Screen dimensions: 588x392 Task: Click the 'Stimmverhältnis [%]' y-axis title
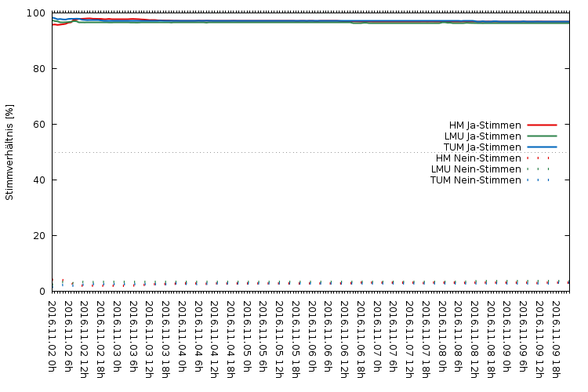point(9,152)
